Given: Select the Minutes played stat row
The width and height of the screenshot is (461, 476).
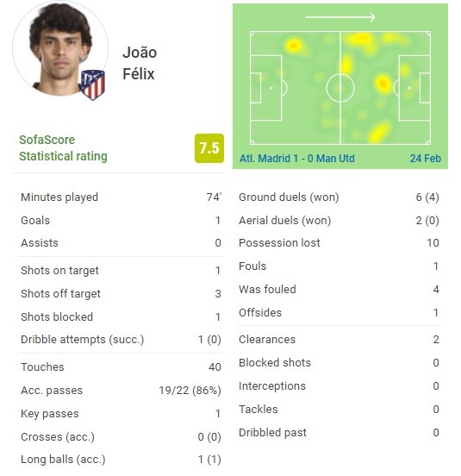Looking at the screenshot, I should [x=121, y=197].
